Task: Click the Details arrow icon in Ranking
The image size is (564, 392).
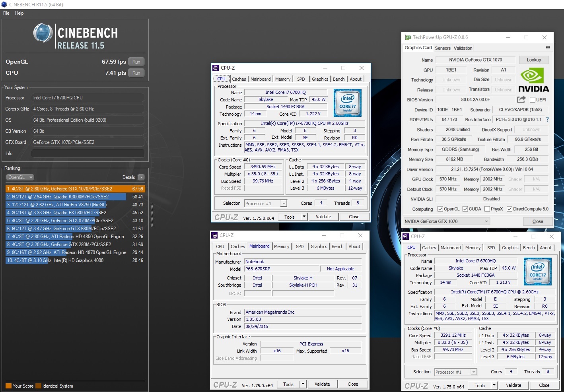Action: click(141, 177)
